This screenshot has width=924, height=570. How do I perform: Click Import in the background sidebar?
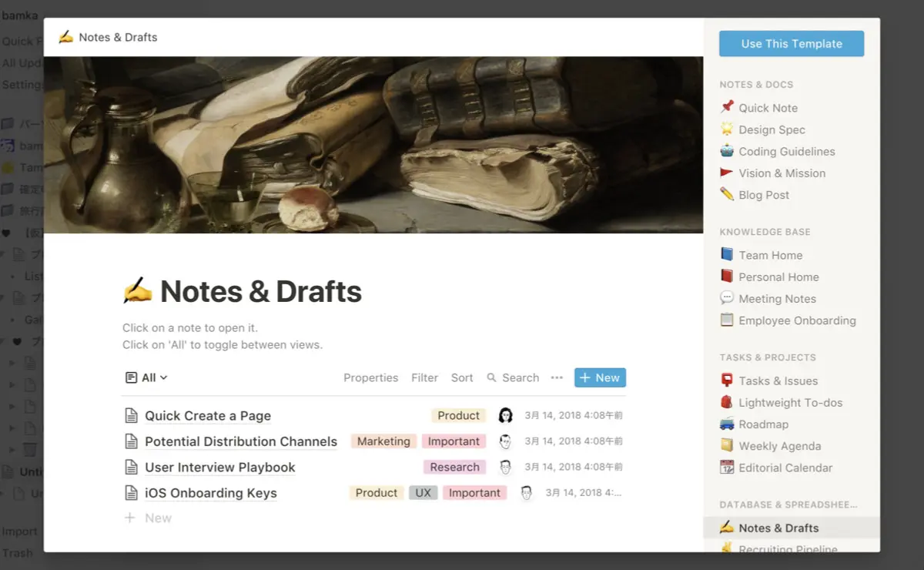[x=19, y=531]
